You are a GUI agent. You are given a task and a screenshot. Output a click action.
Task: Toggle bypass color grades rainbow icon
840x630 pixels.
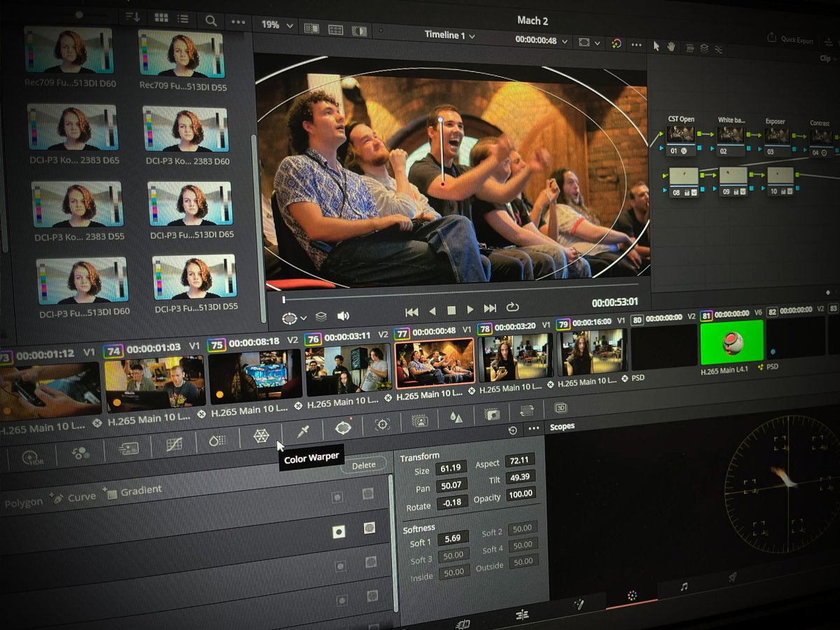tap(616, 43)
